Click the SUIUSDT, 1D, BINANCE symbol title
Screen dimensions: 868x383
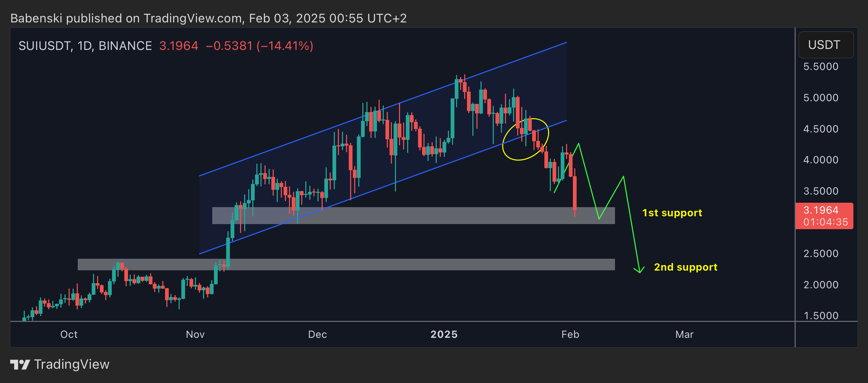click(85, 46)
